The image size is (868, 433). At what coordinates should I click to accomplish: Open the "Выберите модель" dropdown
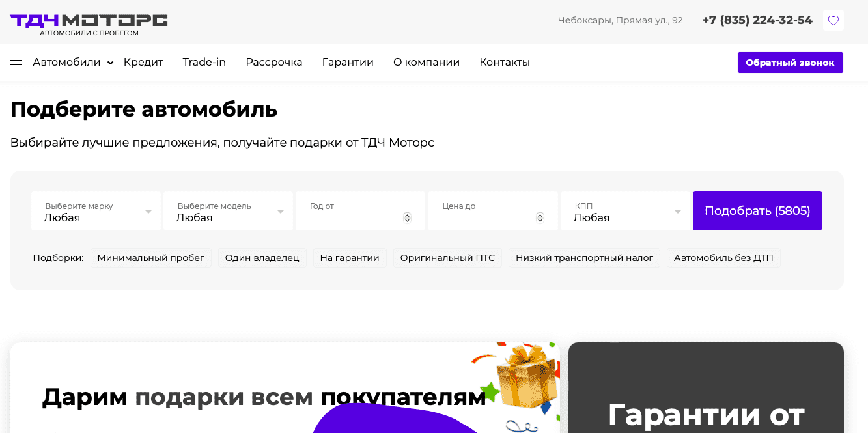228,211
